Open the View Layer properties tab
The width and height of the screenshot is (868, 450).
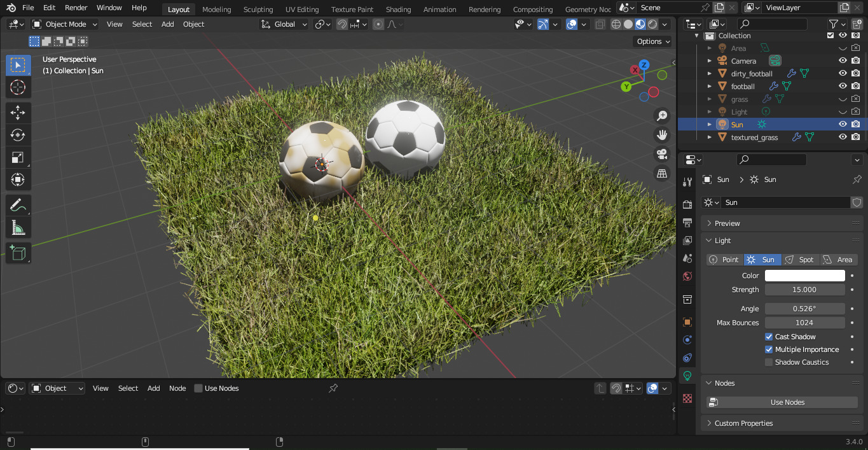click(687, 241)
